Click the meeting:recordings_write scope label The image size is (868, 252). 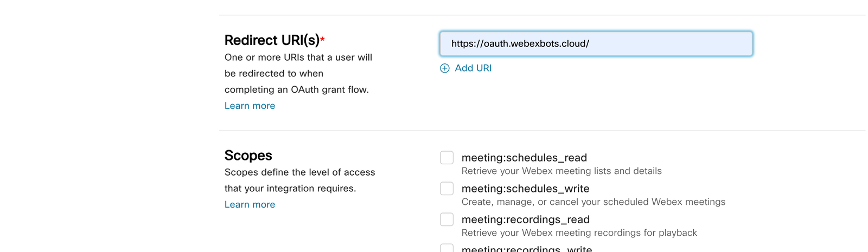click(x=526, y=249)
